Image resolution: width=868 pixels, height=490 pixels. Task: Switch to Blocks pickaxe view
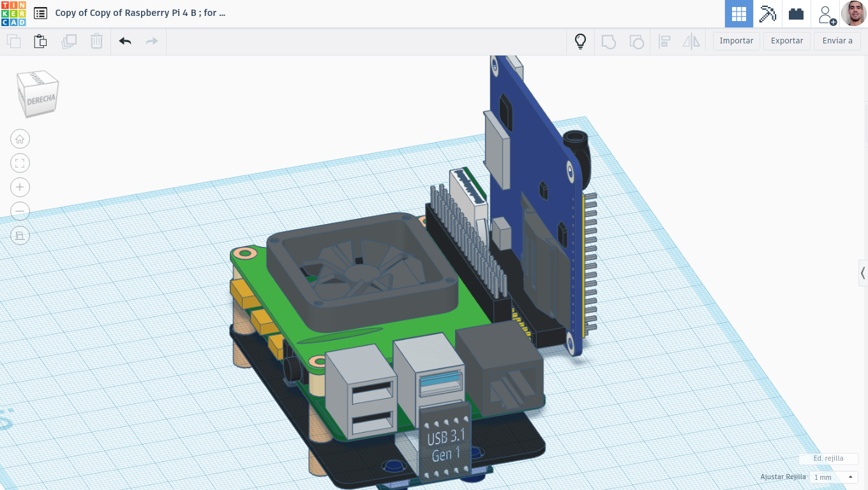(x=767, y=13)
